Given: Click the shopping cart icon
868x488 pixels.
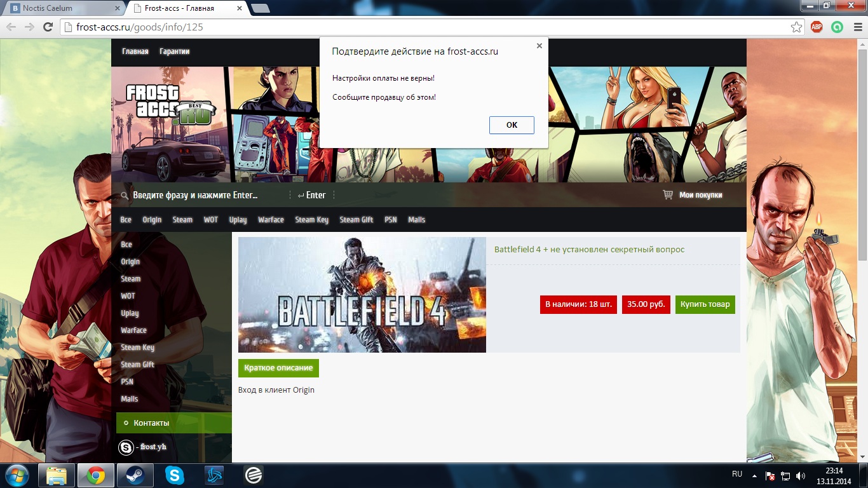Looking at the screenshot, I should (x=668, y=194).
